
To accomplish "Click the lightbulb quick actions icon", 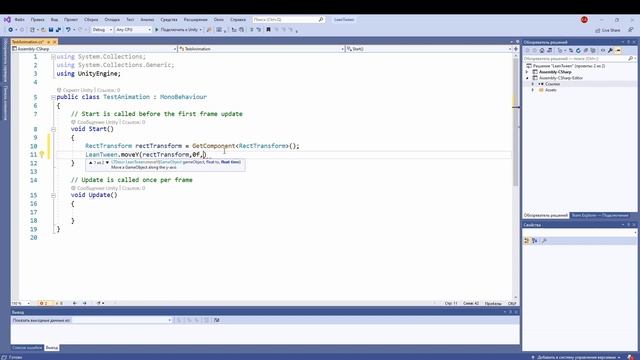I will 42,154.
